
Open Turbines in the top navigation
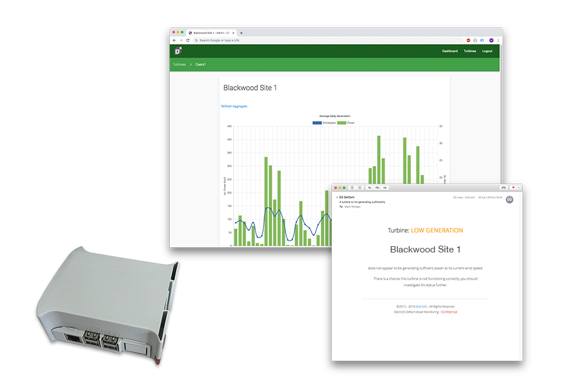click(x=470, y=51)
